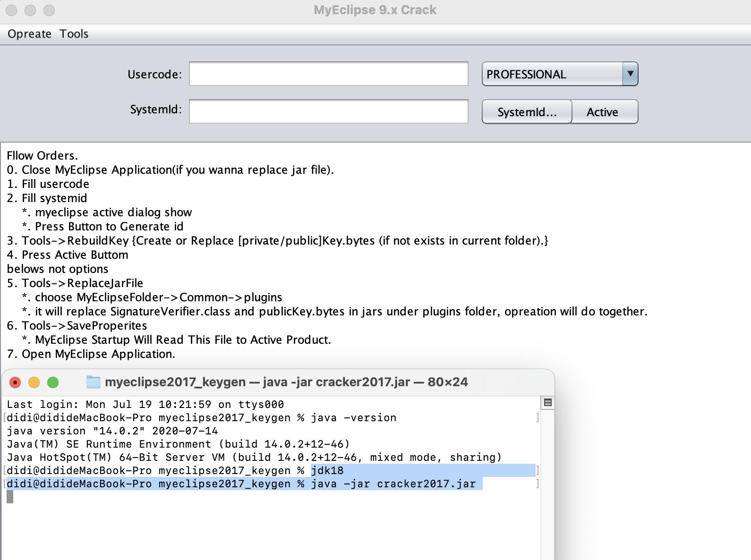751x560 pixels.
Task: Click the terminal title 'myeclipse2017_keygen' text
Action: [175, 382]
